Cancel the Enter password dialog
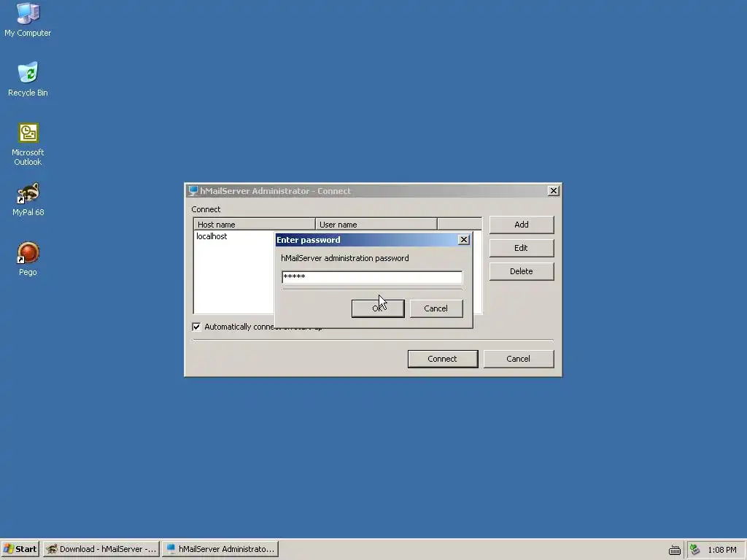This screenshot has height=560, width=747. 436,308
